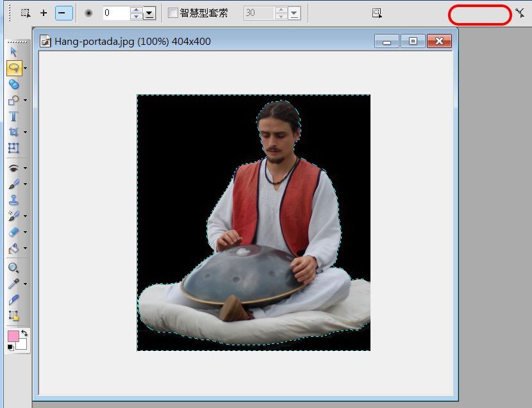Open selection options icon in top bar

point(377,13)
